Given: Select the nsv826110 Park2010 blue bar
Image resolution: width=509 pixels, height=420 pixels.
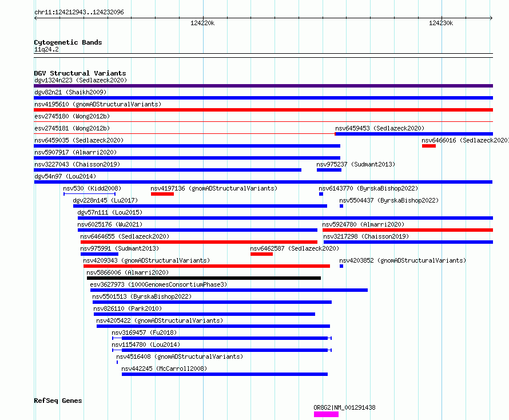Looking at the screenshot, I should tap(205, 314).
